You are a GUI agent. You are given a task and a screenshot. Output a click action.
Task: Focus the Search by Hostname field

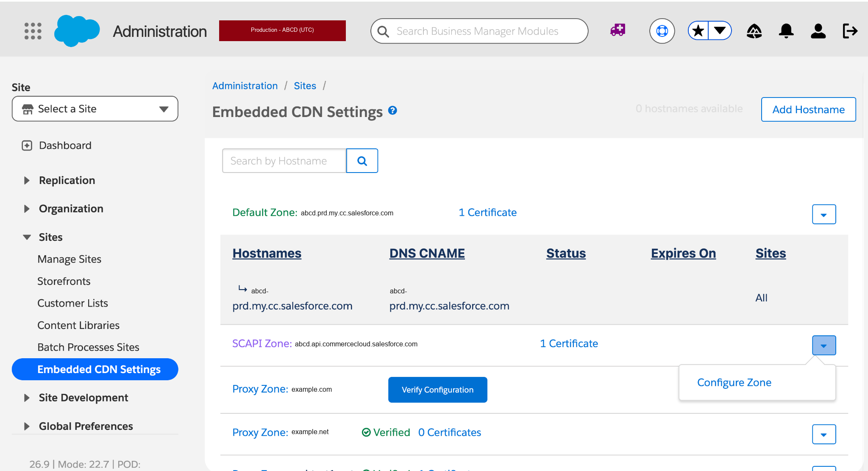284,161
